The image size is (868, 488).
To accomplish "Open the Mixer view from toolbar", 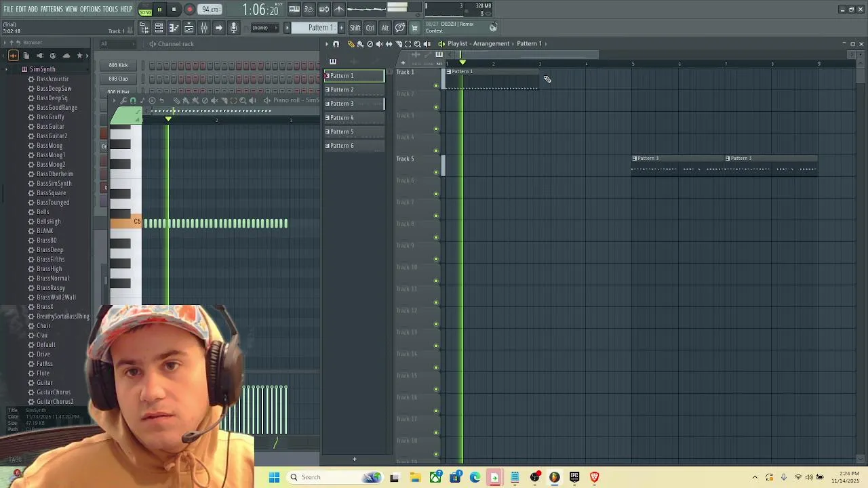I will [203, 28].
